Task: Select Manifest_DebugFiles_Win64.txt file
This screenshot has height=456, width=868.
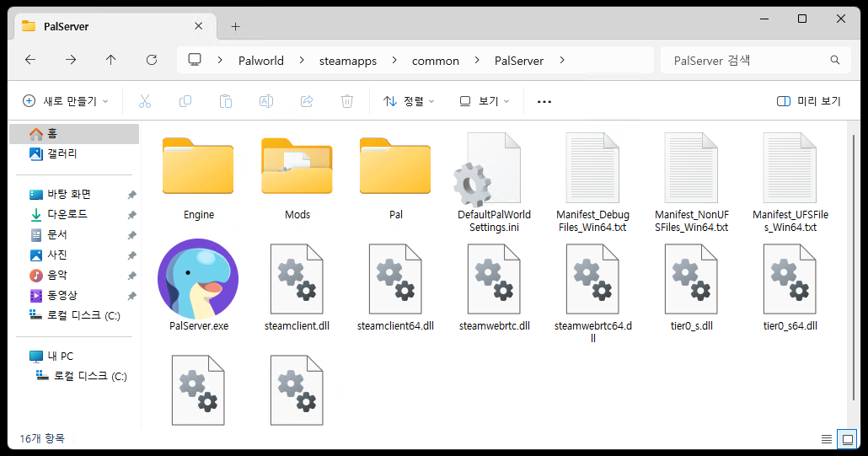Action: pyautogui.click(x=592, y=183)
